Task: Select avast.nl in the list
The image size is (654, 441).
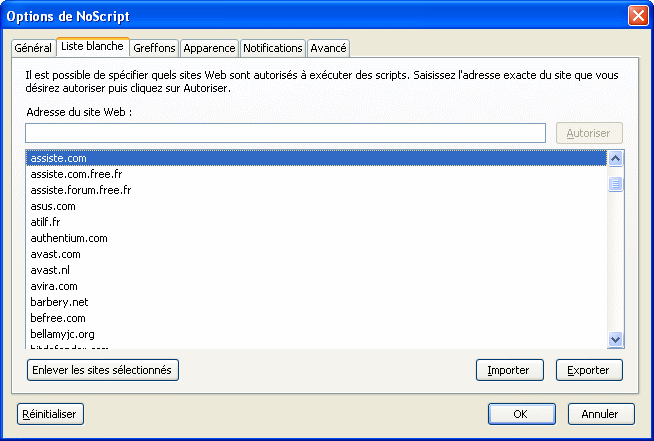Action: [x=316, y=270]
